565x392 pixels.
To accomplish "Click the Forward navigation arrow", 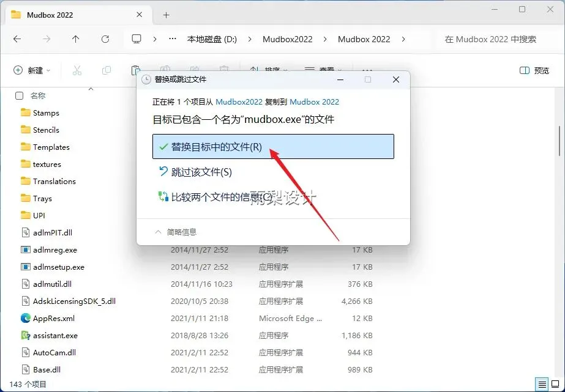I will (47, 39).
